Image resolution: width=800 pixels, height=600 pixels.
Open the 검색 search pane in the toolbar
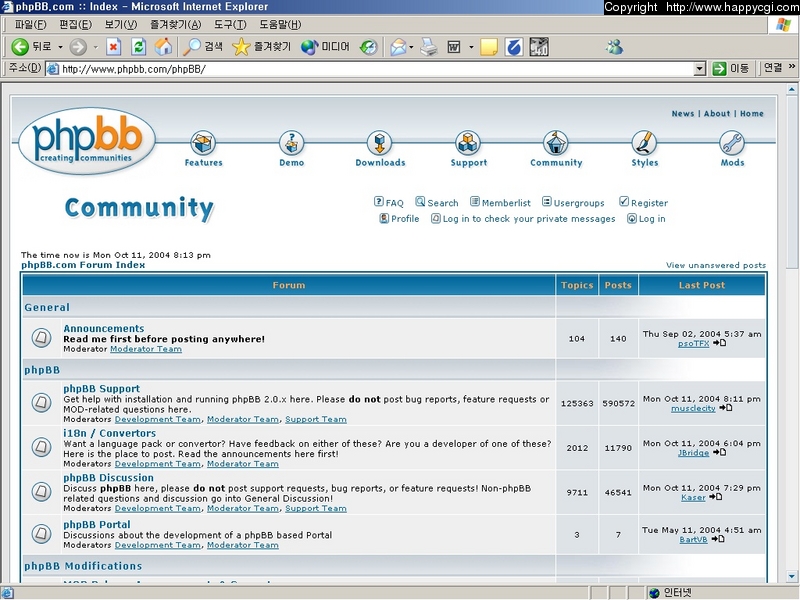[x=203, y=47]
